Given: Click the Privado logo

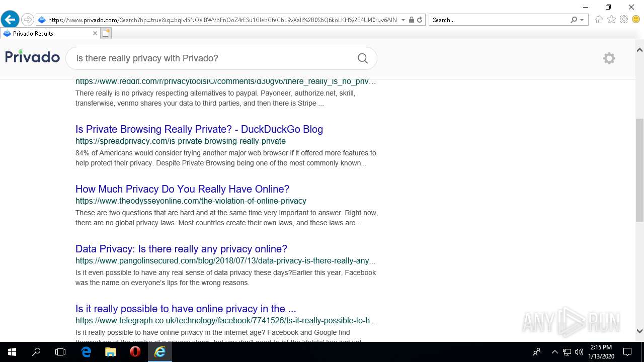Looking at the screenshot, I should point(32,56).
